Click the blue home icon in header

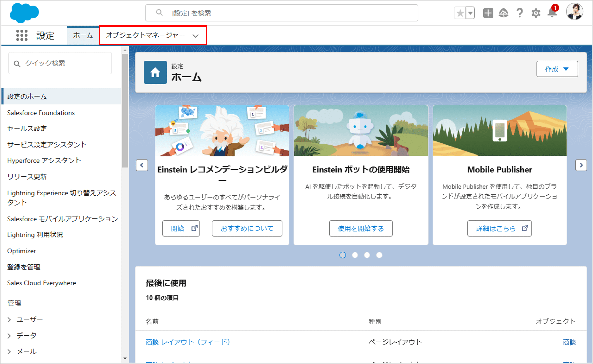point(155,72)
